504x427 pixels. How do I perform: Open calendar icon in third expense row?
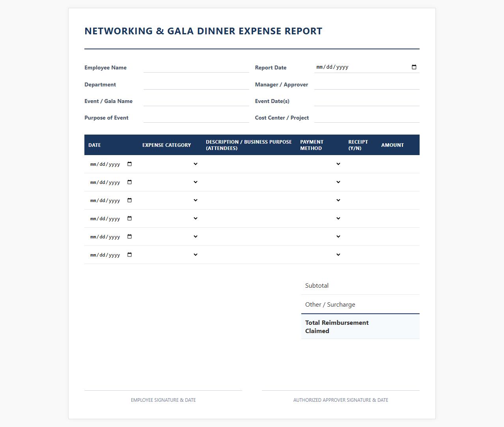[129, 200]
